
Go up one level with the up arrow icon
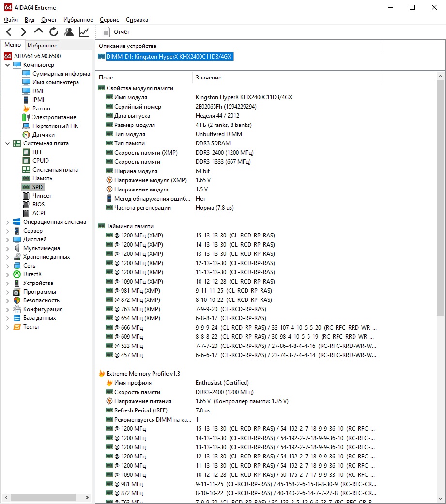click(x=39, y=31)
